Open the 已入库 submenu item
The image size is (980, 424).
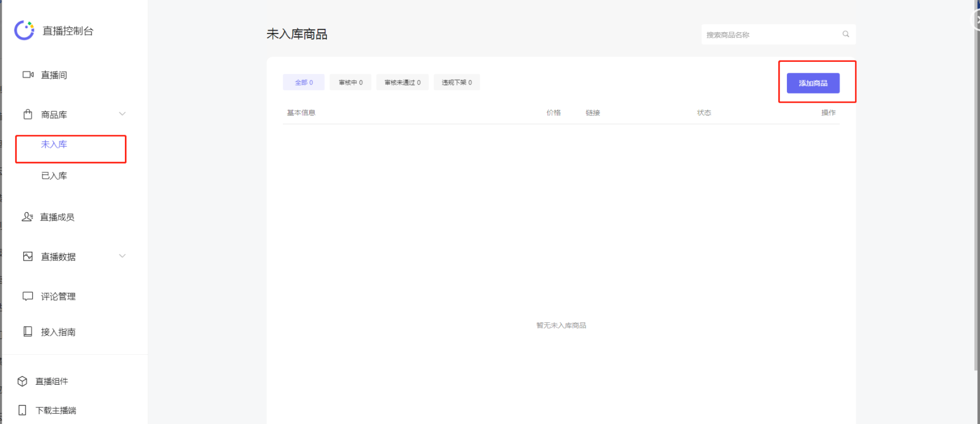pyautogui.click(x=54, y=176)
